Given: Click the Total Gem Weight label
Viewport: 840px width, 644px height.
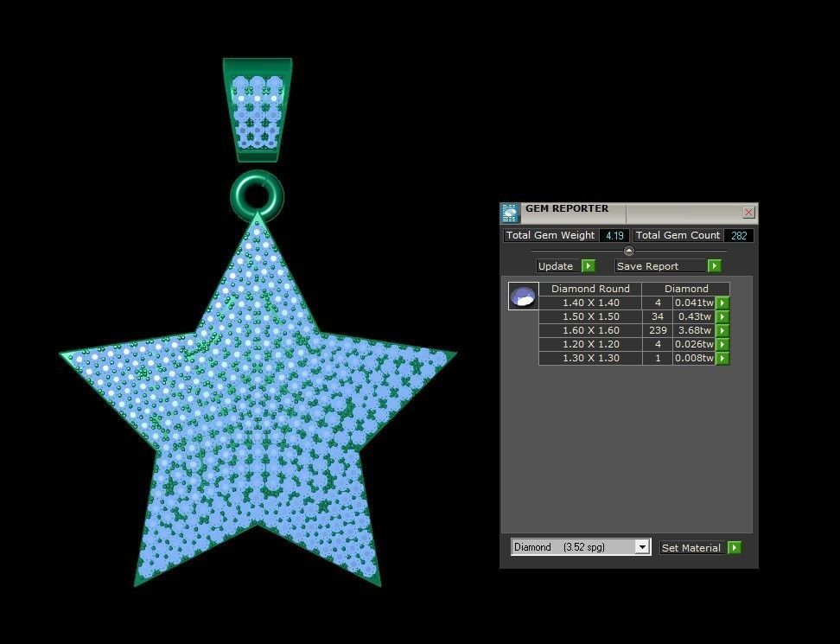Looking at the screenshot, I should coord(550,235).
